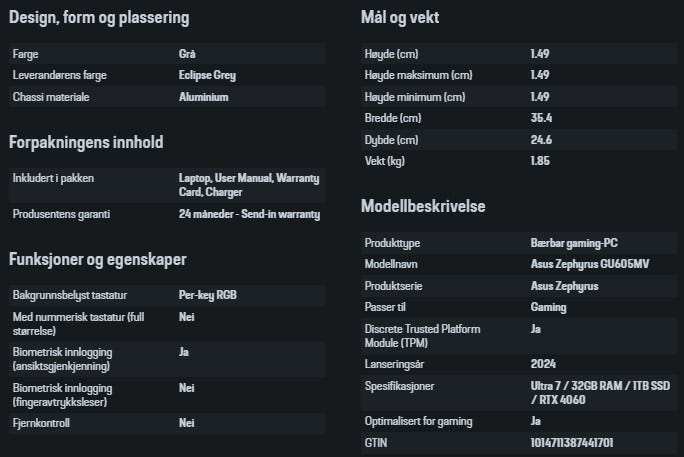Click the GTIN number value
Viewport: 684px width, 457px height.
(x=571, y=442)
